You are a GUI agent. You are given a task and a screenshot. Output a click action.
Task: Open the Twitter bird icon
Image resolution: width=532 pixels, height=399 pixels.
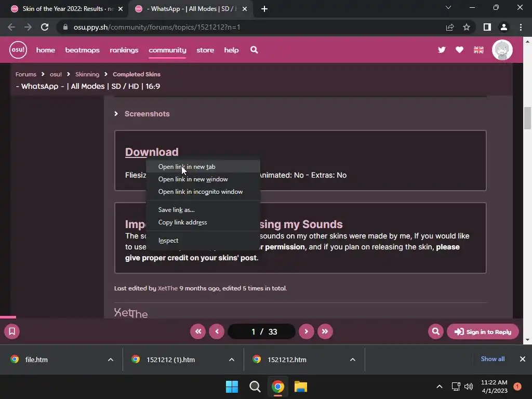point(442,50)
